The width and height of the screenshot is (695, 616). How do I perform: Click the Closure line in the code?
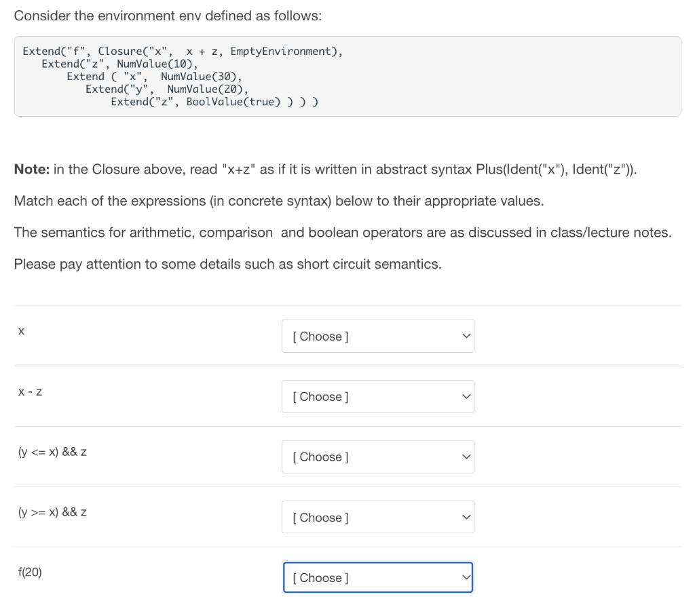pos(183,52)
